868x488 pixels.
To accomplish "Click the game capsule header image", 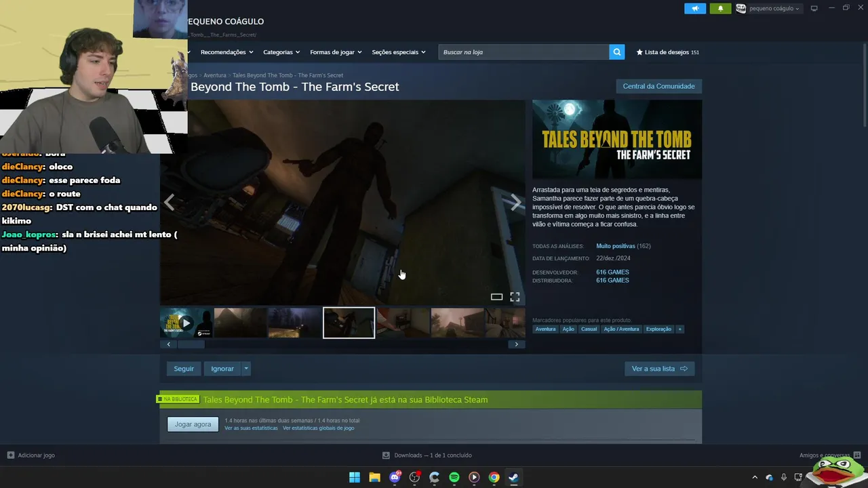I will [617, 140].
